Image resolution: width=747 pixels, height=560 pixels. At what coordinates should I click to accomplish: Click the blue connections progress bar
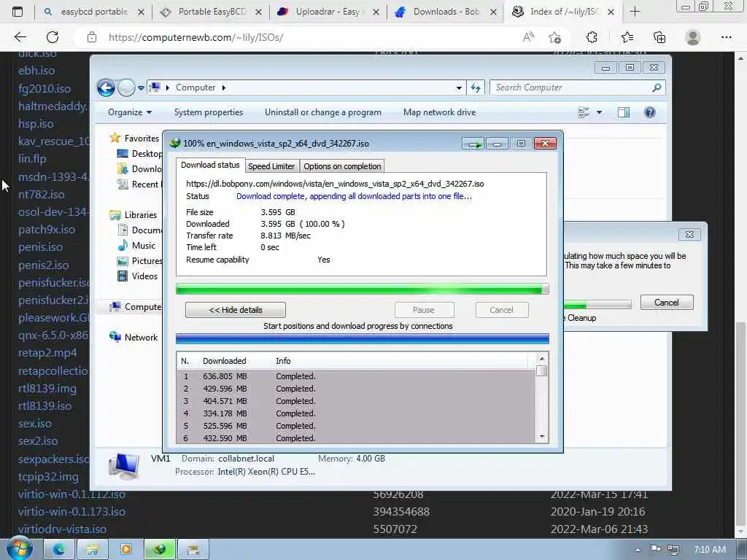click(x=362, y=338)
